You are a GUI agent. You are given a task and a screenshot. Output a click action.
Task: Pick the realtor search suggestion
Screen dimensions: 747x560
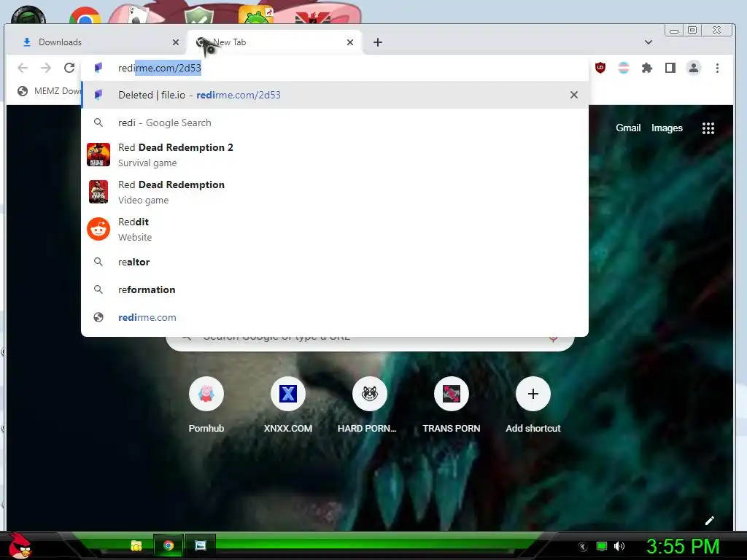335,262
